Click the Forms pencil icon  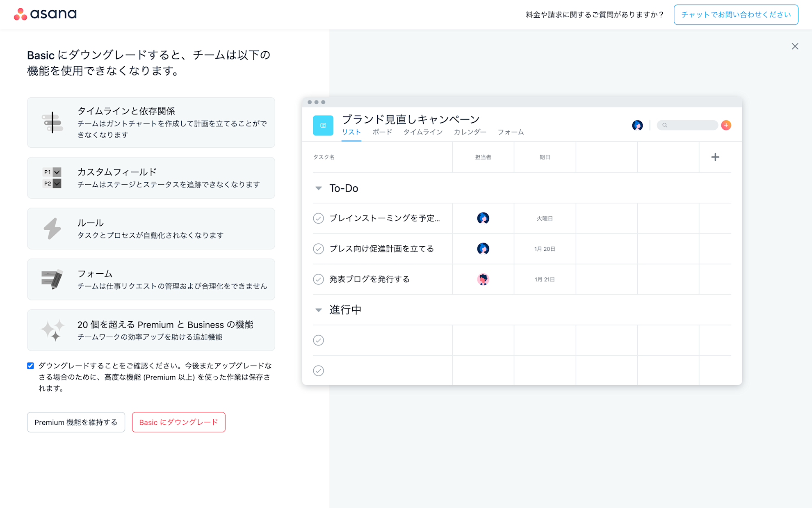coord(52,279)
